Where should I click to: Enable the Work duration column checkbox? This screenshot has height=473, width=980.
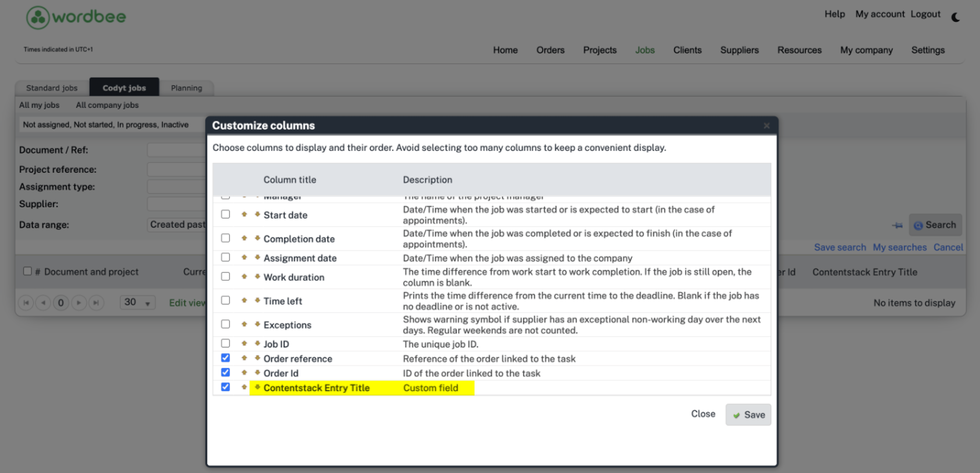[x=226, y=276]
